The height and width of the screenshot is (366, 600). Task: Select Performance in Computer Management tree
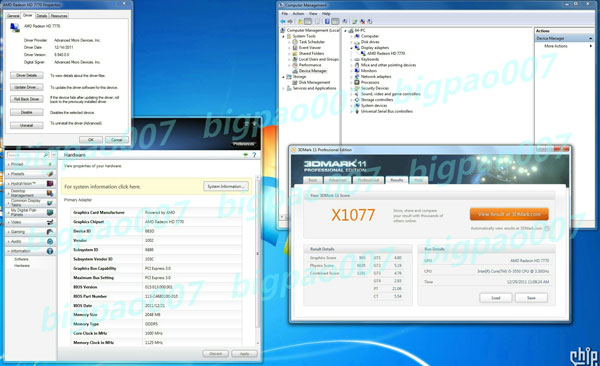coord(310,65)
